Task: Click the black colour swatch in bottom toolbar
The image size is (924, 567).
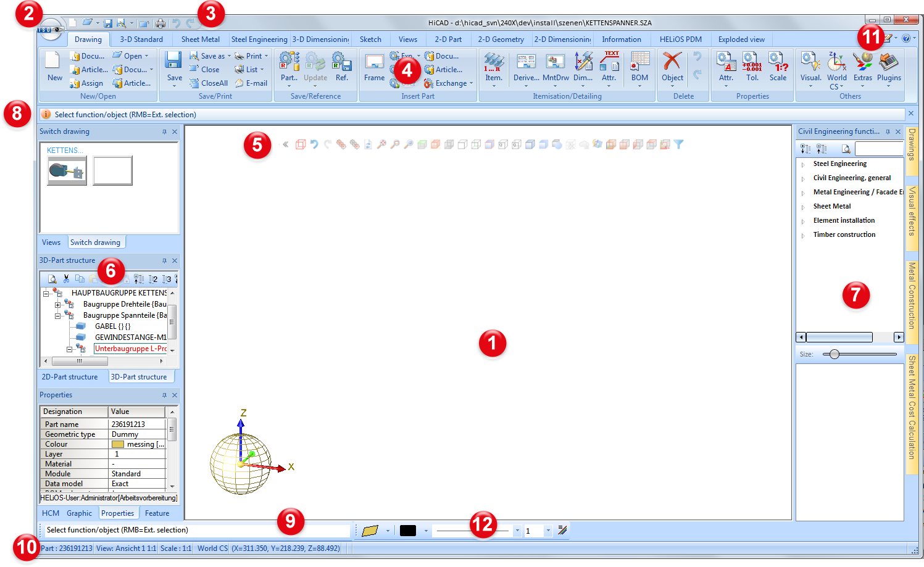Action: [408, 531]
